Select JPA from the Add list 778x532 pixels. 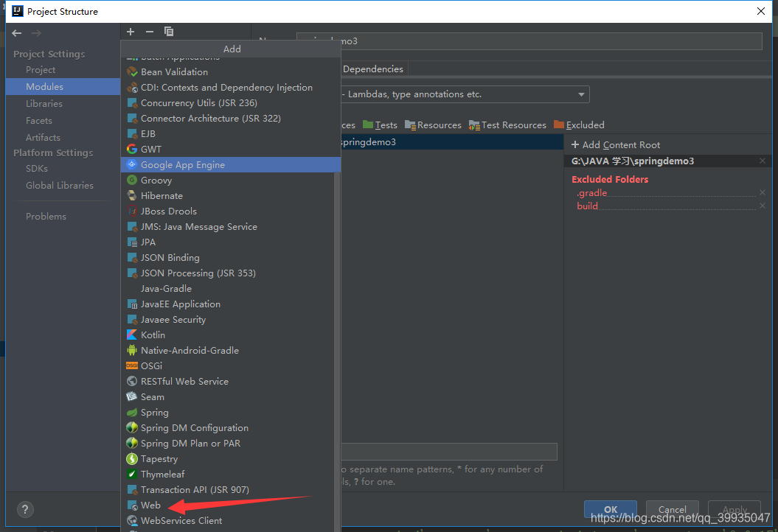pos(231,242)
